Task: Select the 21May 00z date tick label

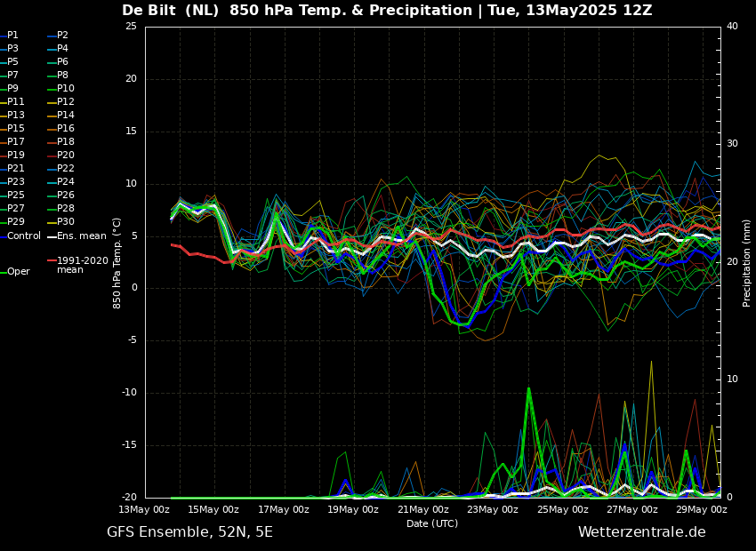Action: pyautogui.click(x=422, y=510)
